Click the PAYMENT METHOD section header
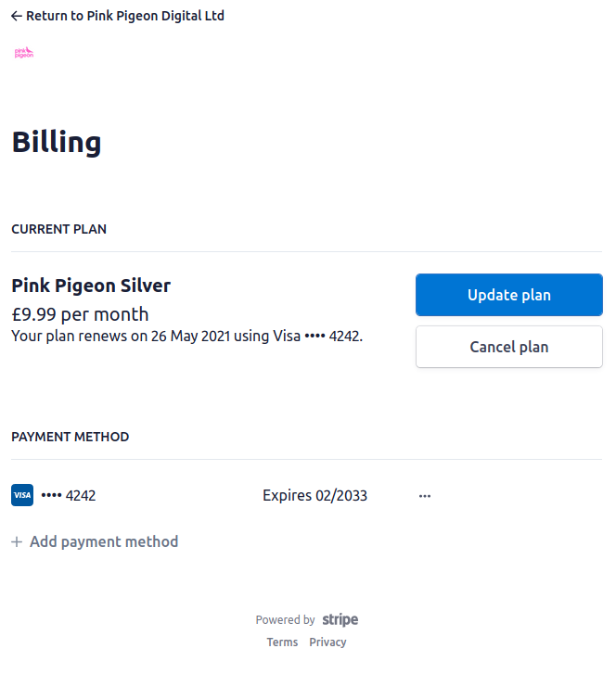The height and width of the screenshot is (674, 616). [71, 437]
